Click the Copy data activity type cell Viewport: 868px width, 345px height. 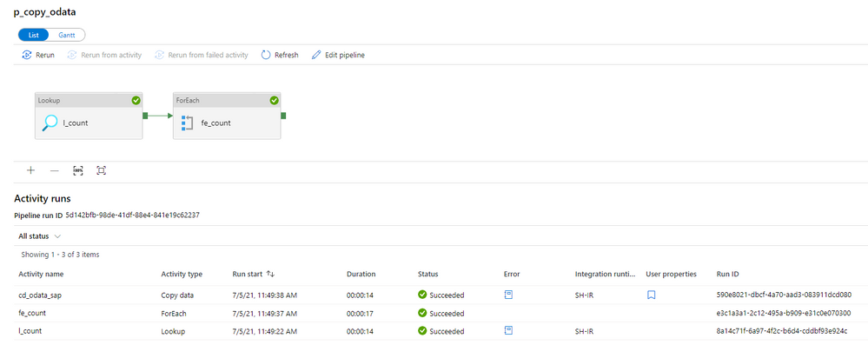[x=177, y=295]
